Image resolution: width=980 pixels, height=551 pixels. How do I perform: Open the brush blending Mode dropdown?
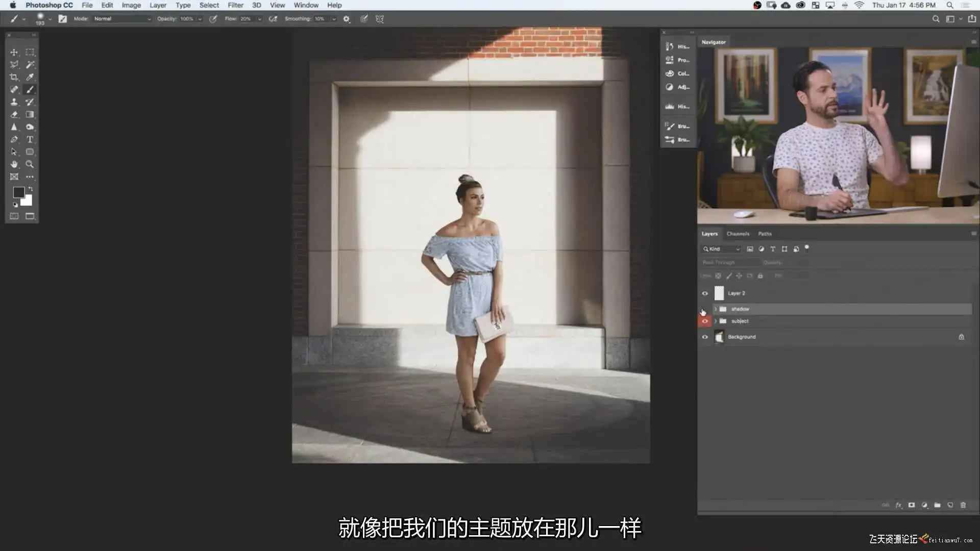tap(122, 19)
